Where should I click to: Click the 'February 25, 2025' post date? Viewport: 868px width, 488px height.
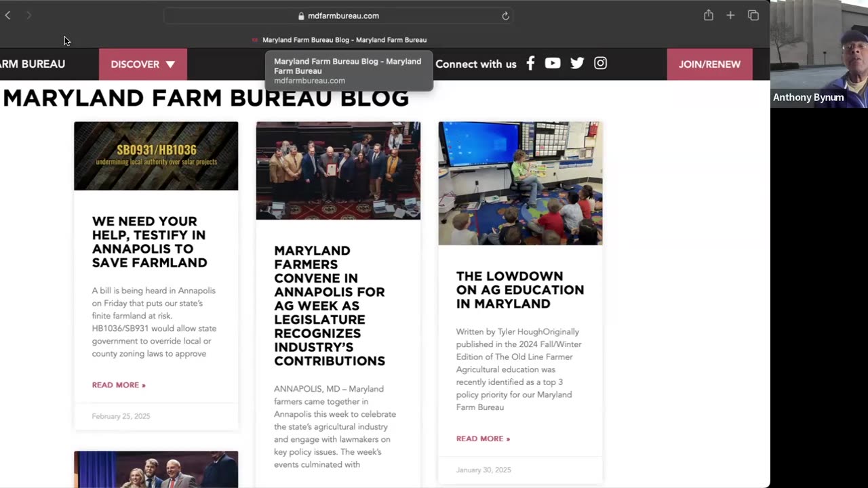pos(121,416)
